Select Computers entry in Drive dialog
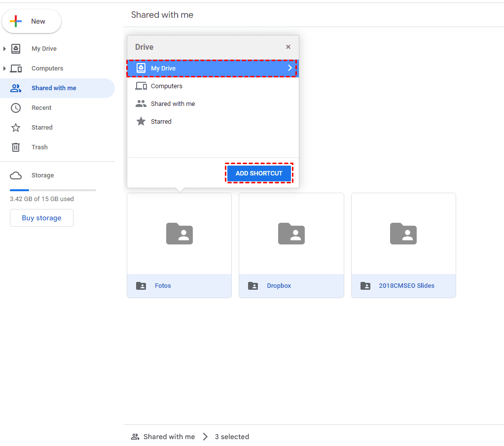 pos(167,86)
